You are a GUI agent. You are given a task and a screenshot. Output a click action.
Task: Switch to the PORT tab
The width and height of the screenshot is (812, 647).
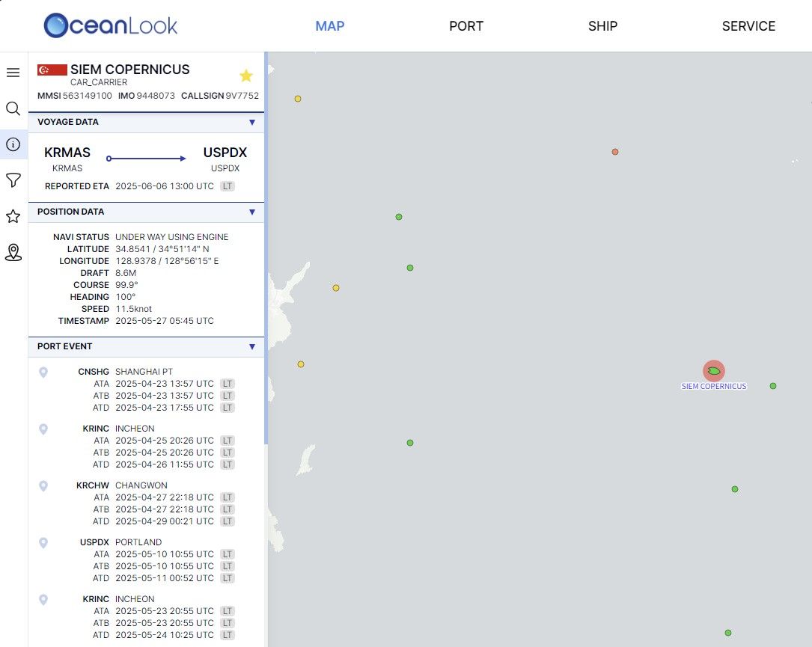pos(465,26)
